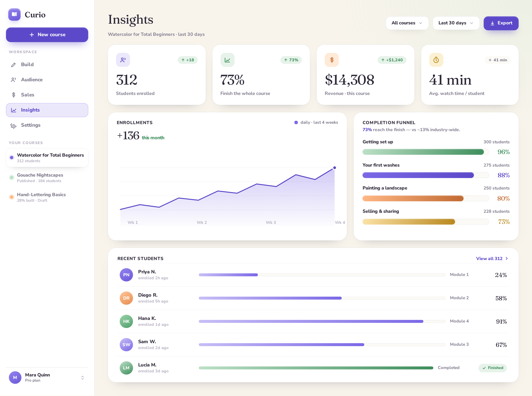Go to the Audience section
Screen dimensions: 532x396
[x=47, y=80]
